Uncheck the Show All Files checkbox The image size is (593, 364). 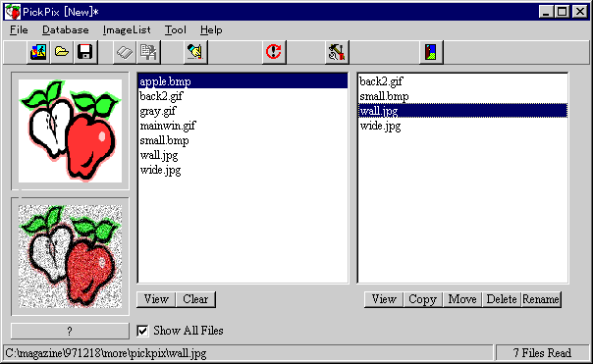[142, 331]
